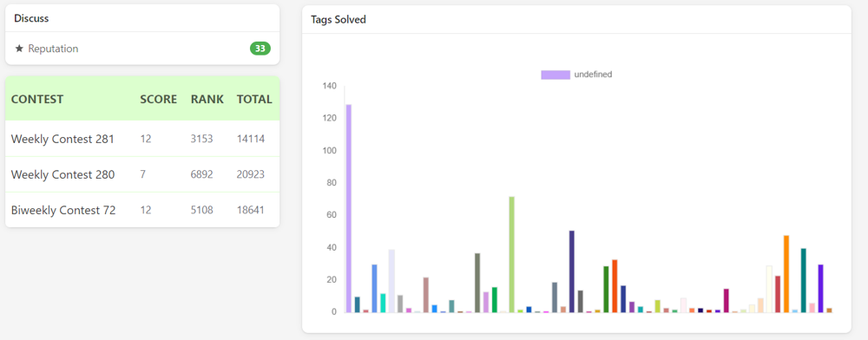This screenshot has width=868, height=340.
Task: Click the TOTAL column header
Action: point(254,100)
